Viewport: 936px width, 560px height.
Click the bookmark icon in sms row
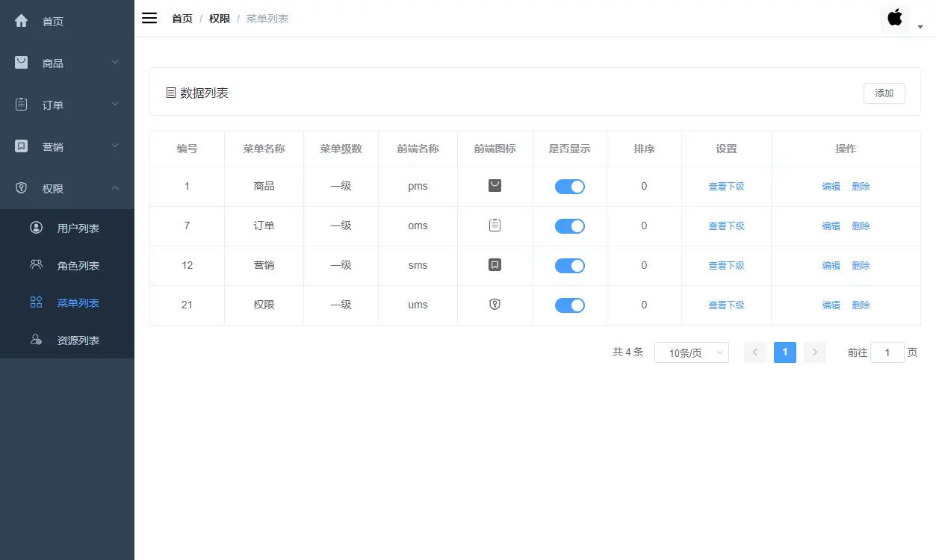[495, 264]
